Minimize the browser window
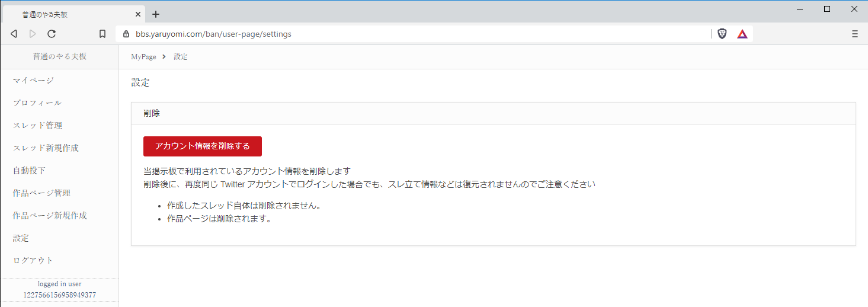 point(801,9)
